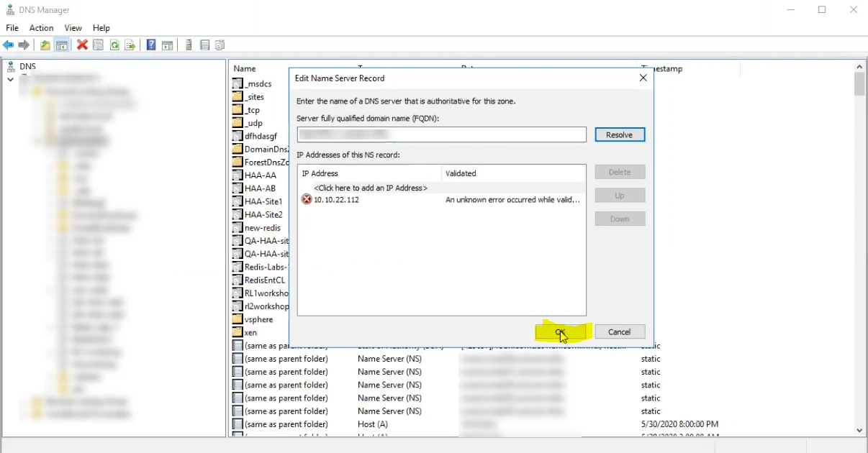This screenshot has width=868, height=453.
Task: Toggle the Show/Hide Console Tree toolbar icon
Action: pyautogui.click(x=62, y=45)
